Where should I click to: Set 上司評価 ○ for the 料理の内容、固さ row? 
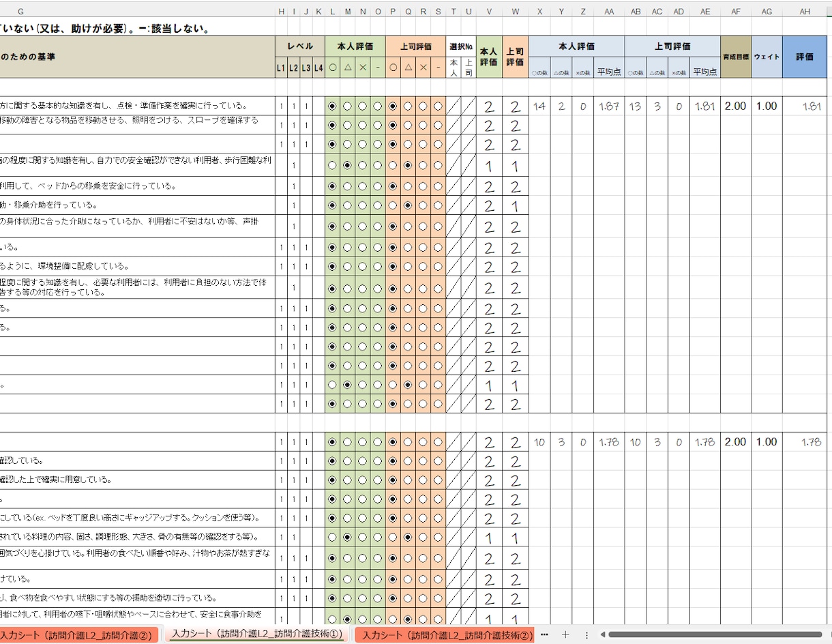[x=393, y=538]
